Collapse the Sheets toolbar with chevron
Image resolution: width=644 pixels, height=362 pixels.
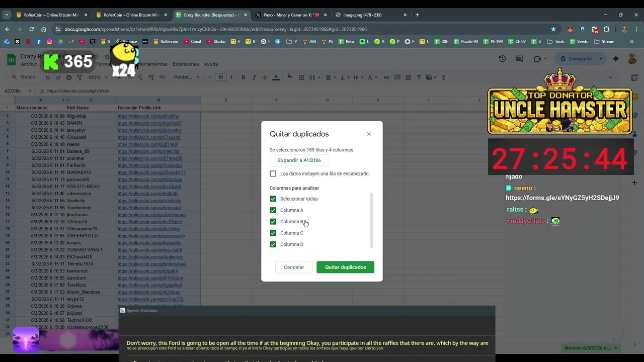click(x=610, y=77)
